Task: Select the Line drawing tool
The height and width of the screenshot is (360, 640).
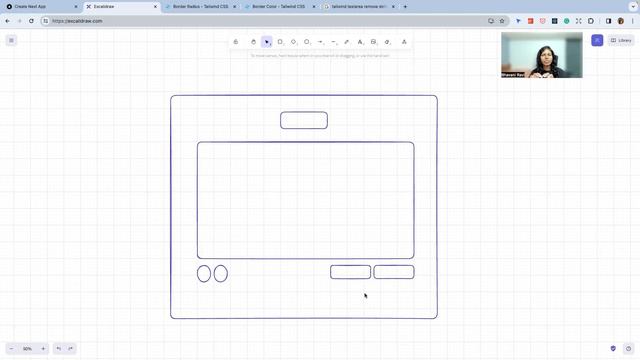Action: (x=334, y=42)
